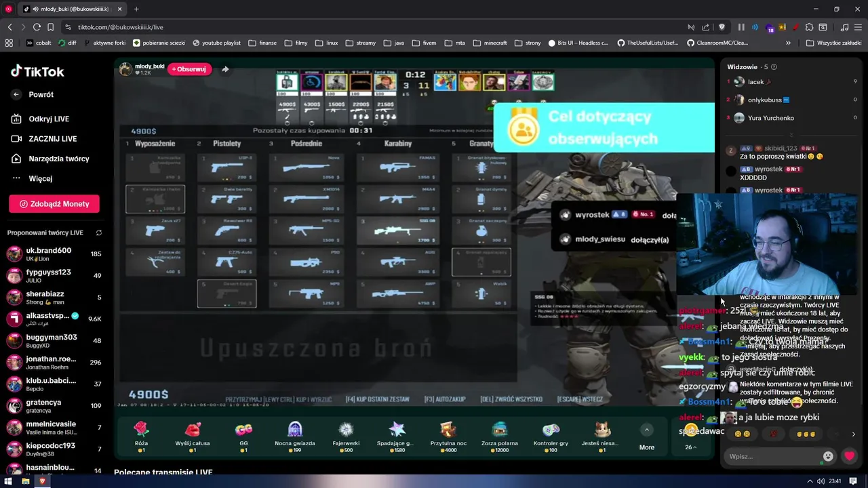The width and height of the screenshot is (868, 488).
Task: Share the live stream via arrow icon
Action: pos(225,69)
